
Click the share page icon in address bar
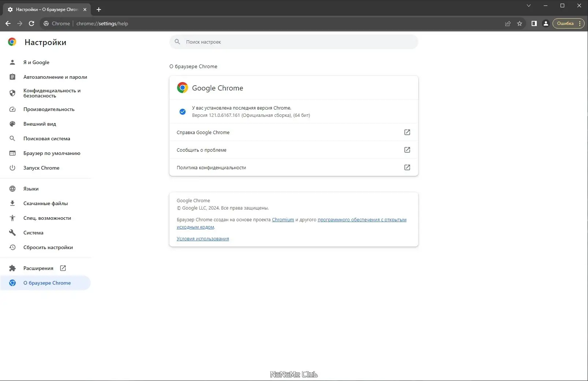pos(508,23)
